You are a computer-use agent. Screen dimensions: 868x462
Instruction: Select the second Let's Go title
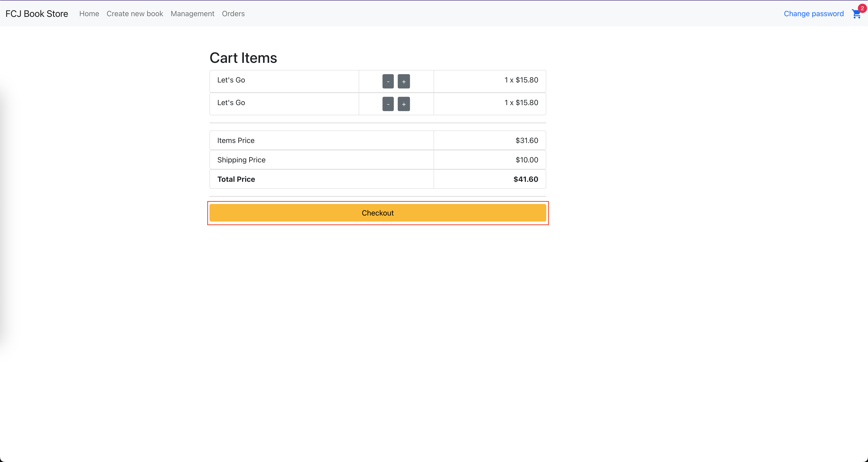[x=231, y=102]
